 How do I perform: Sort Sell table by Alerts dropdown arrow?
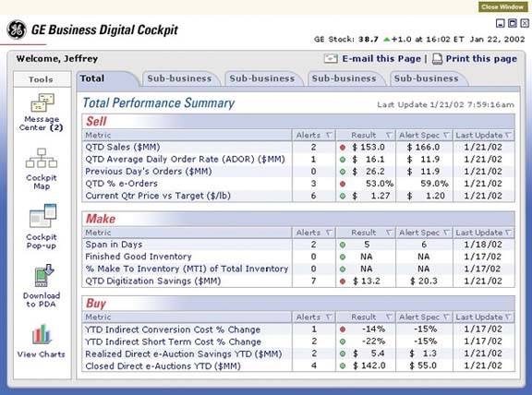click(329, 136)
